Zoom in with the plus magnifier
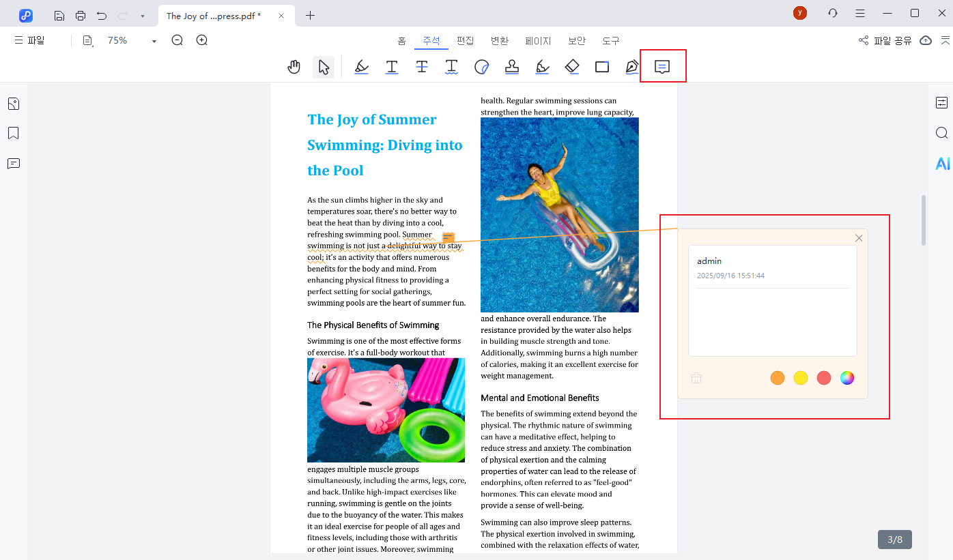Screen dimensions: 953x560 (202, 40)
